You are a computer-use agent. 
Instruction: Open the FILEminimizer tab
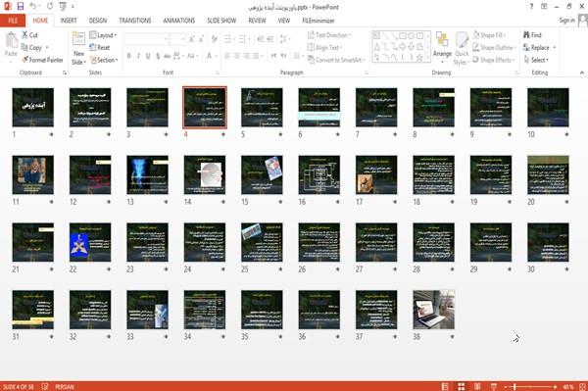point(318,21)
